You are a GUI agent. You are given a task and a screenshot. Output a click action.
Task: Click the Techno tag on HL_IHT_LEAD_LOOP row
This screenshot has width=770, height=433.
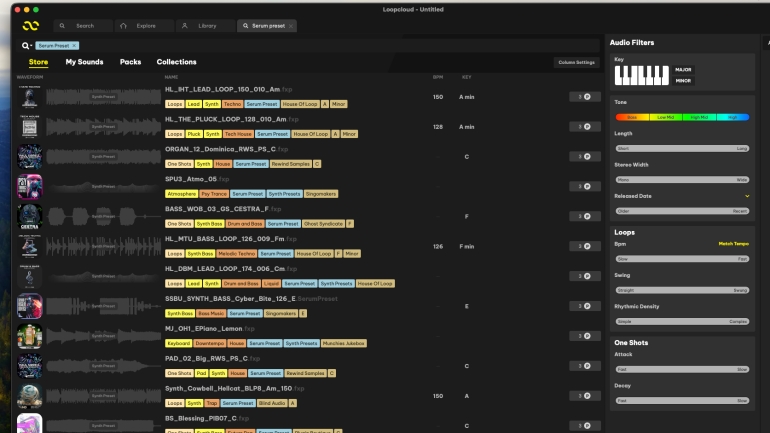tap(232, 104)
